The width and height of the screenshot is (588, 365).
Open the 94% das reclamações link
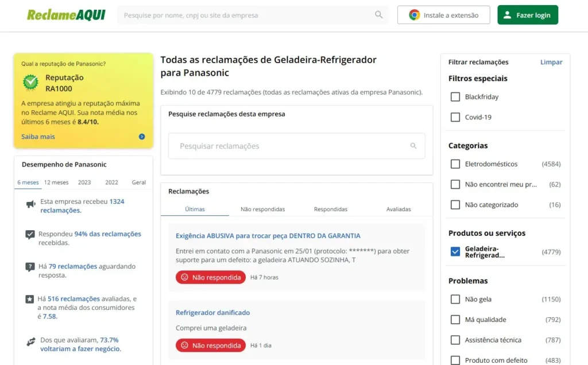point(107,234)
